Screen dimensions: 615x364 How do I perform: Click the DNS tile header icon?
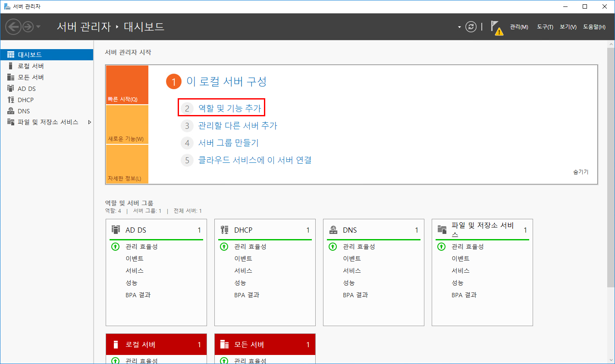333,229
